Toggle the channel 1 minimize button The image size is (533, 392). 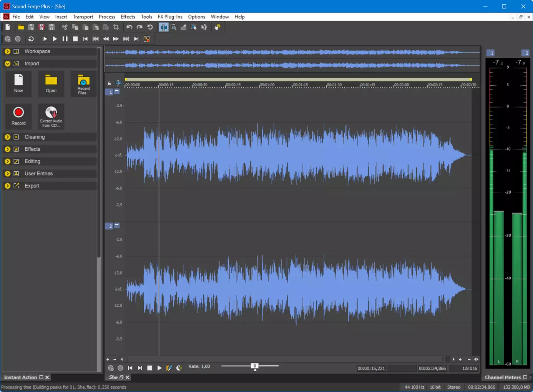point(117,91)
